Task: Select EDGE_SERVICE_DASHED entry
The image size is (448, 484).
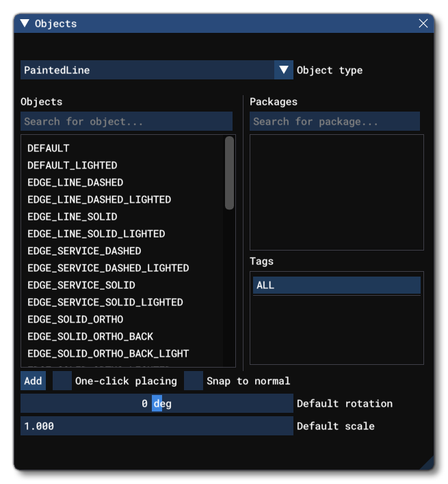Action: point(84,251)
